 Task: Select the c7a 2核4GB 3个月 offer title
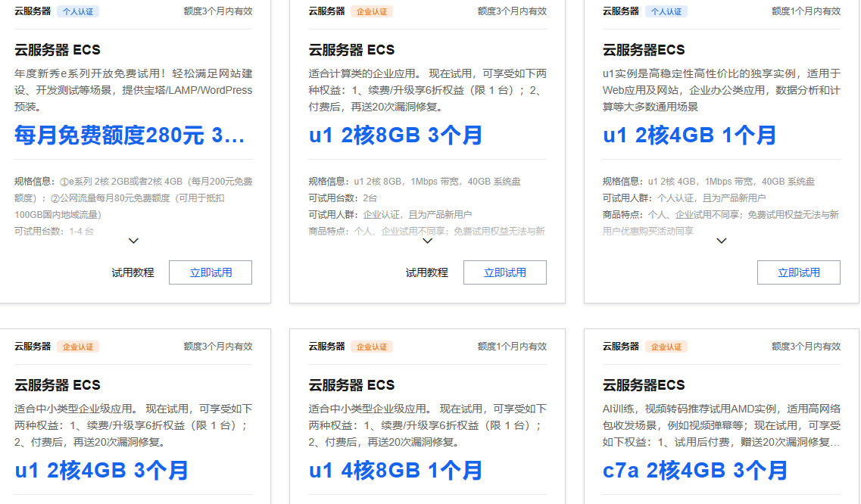(695, 471)
